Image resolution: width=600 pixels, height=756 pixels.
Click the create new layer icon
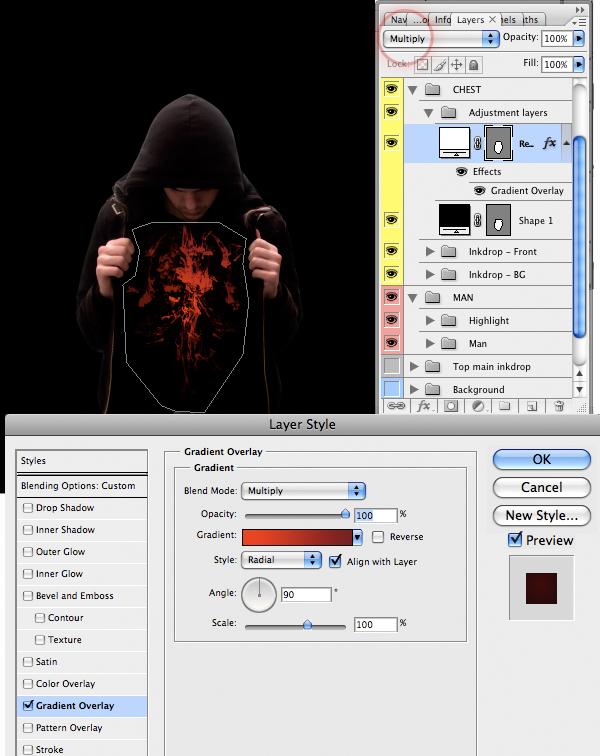[x=532, y=406]
